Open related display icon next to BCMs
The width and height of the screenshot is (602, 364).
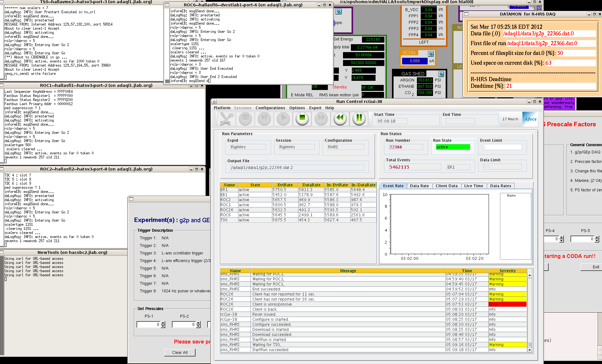tap(431, 54)
